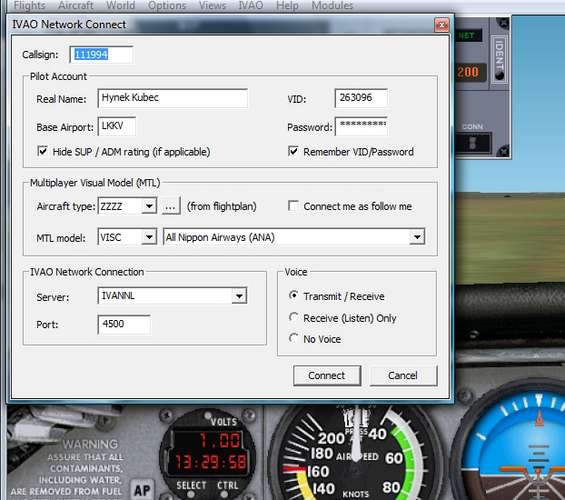Expand the All Nippon Airways airline dropdown
Screen dimensions: 565x500
417,237
